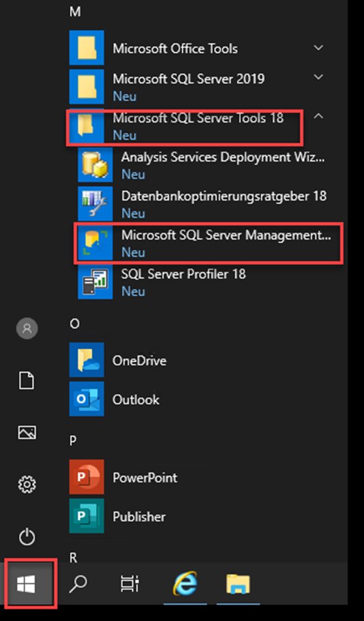Jump to letter index via M header
This screenshot has height=621, width=364.
click(75, 12)
